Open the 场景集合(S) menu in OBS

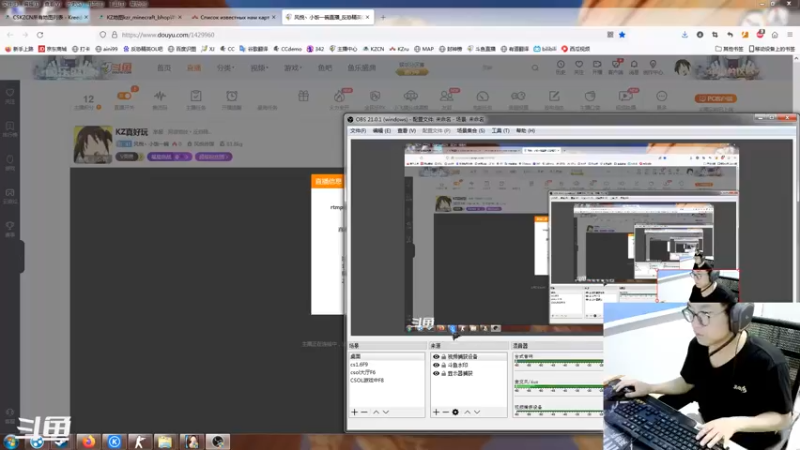(x=470, y=131)
